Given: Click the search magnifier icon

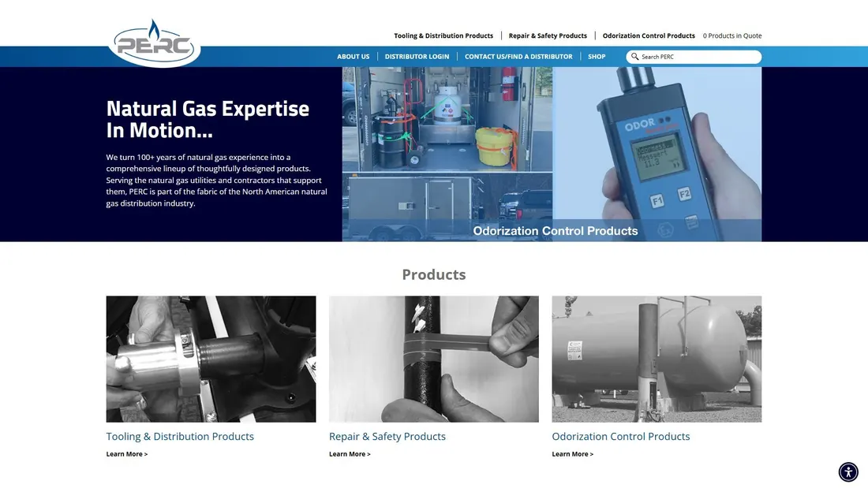Looking at the screenshot, I should [635, 57].
